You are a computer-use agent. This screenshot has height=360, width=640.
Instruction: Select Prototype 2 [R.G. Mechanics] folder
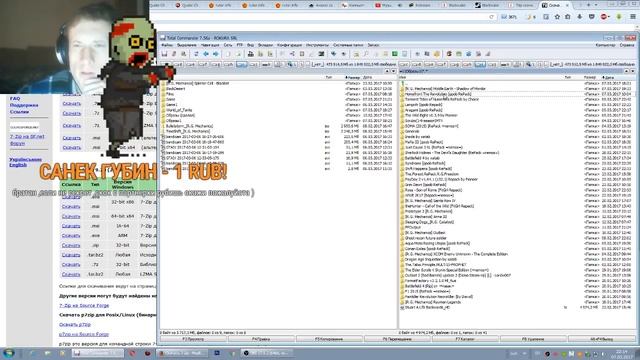coord(428,211)
